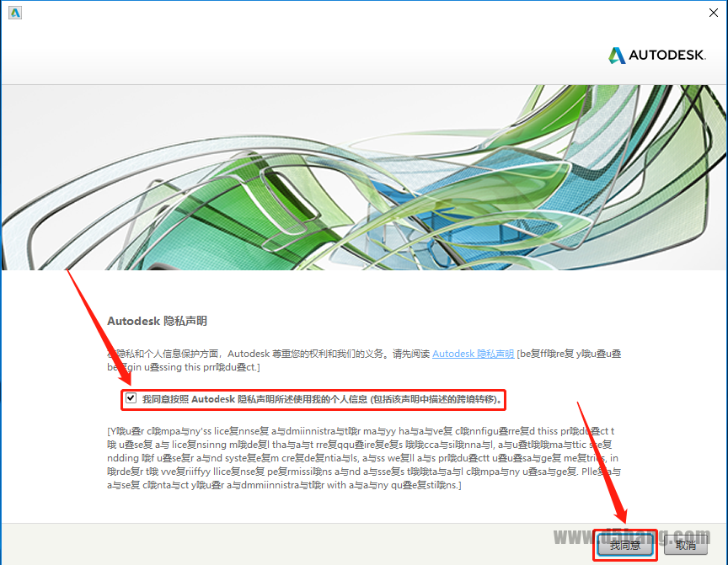
Task: Open the Autodesk 隐私声明 hyperlink
Action: pyautogui.click(x=473, y=354)
